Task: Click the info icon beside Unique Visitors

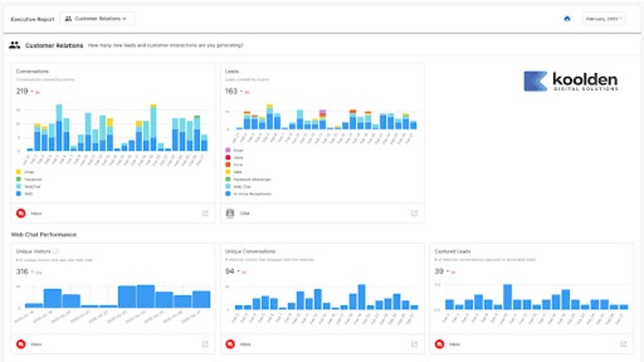Action: point(55,251)
